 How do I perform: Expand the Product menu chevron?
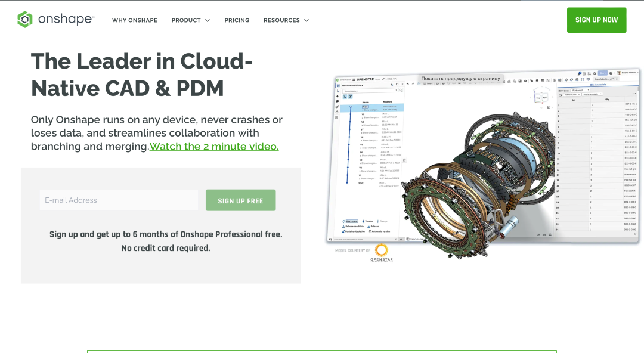[x=208, y=20]
